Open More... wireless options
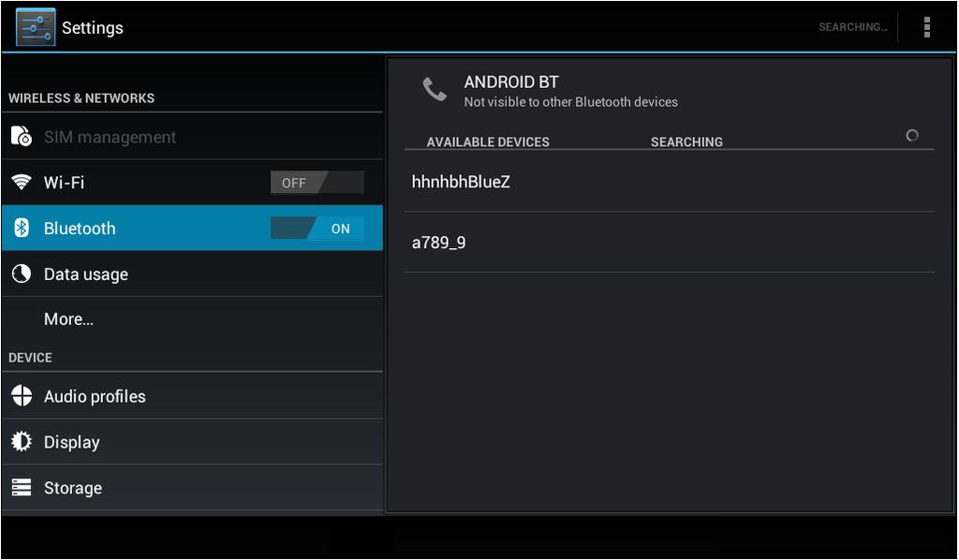Screen dimensions: 959x560 (193, 319)
